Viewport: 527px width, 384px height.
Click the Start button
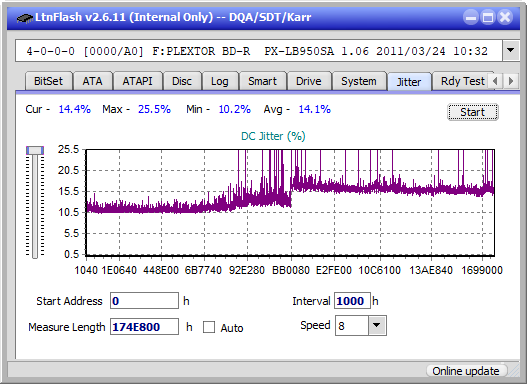coord(473,112)
